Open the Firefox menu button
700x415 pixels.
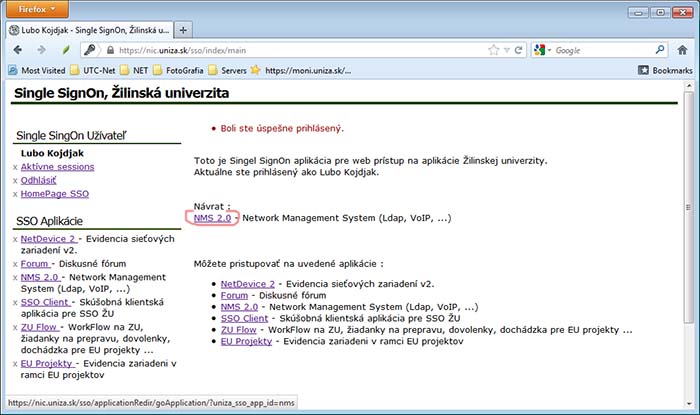pyautogui.click(x=38, y=9)
